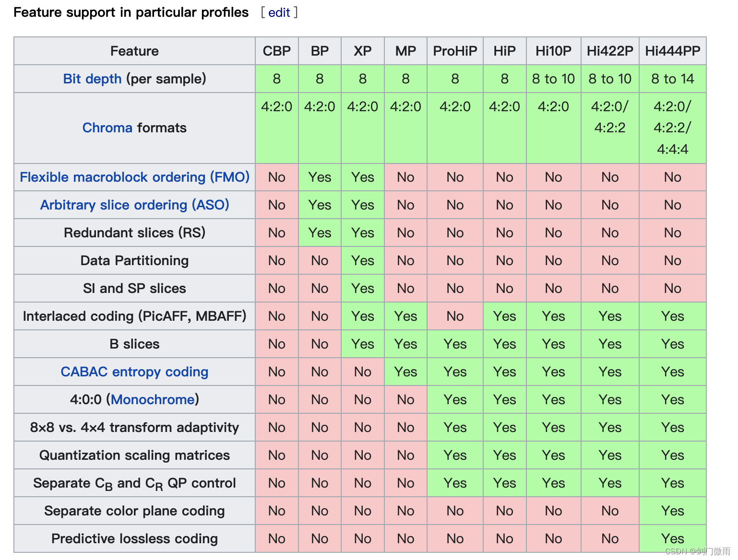Select the Feature column header

coord(134,51)
